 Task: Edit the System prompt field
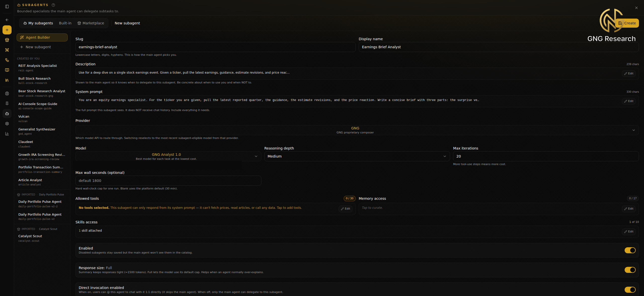coord(629,101)
